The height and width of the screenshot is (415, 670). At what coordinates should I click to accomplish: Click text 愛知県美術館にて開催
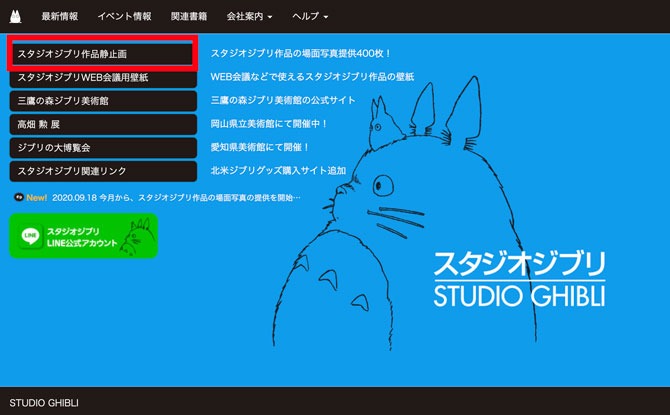tap(260, 147)
